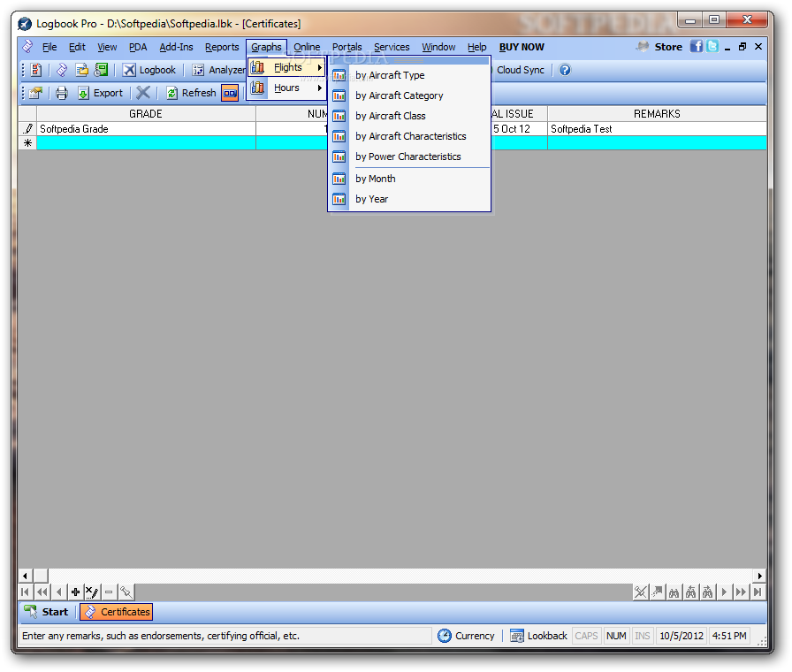Image resolution: width=792 pixels, height=672 pixels.
Task: Click the green notebook with clock icon
Action: [101, 70]
